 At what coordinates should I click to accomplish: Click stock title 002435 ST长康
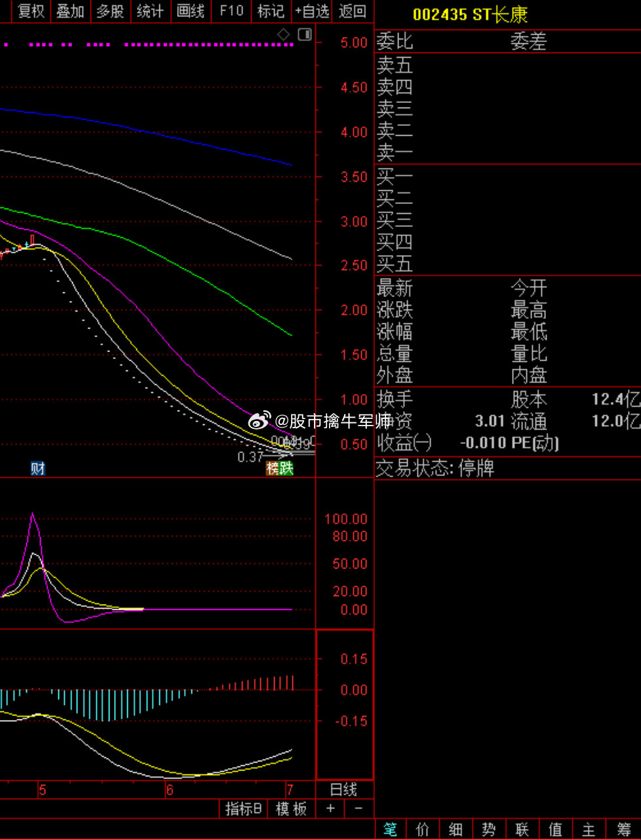pyautogui.click(x=470, y=14)
